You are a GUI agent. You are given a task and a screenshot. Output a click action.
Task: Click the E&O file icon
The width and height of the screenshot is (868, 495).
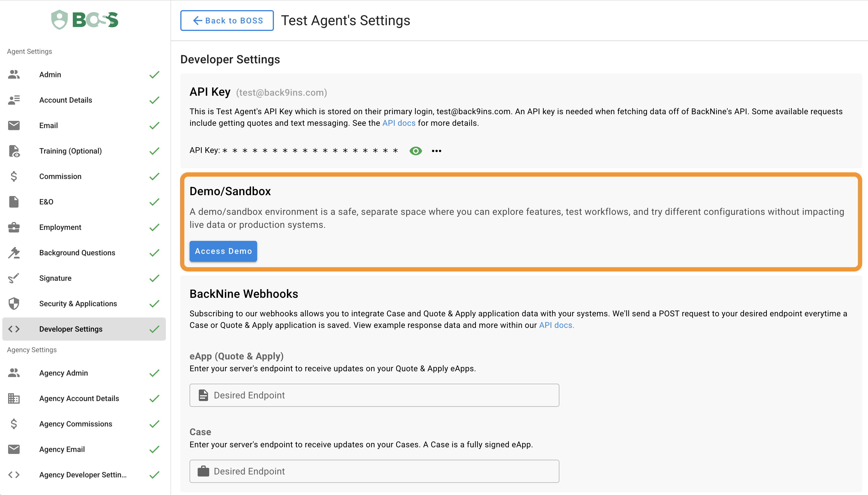[x=14, y=202]
